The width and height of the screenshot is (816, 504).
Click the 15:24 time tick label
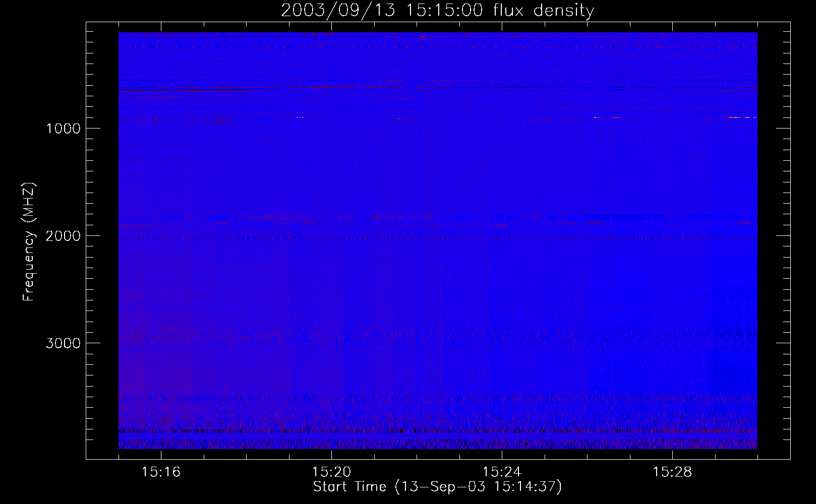pos(502,472)
